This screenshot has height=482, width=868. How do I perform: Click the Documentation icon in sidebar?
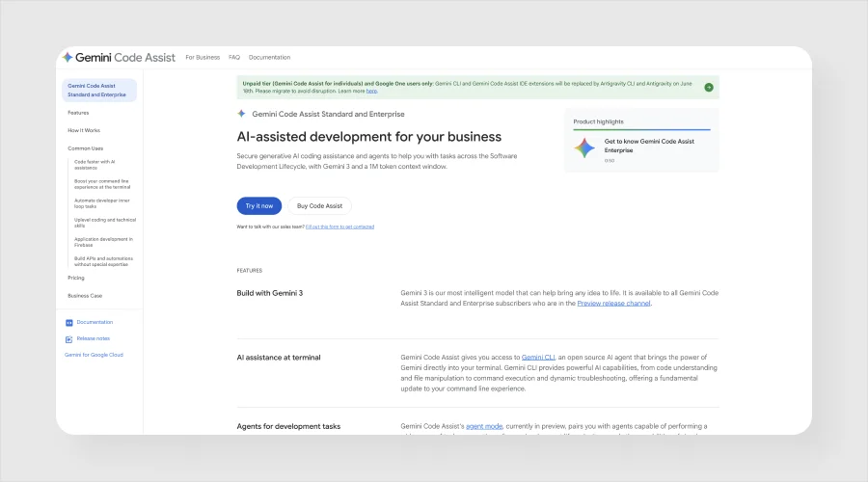pos(69,323)
